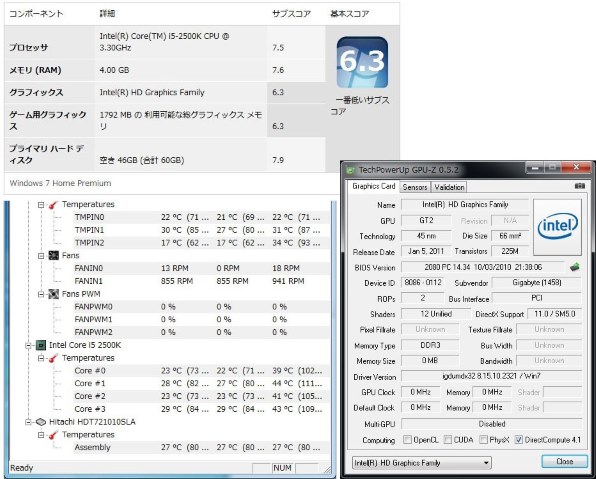Collapse Temperatures under the Hitachi drive

click(x=41, y=435)
